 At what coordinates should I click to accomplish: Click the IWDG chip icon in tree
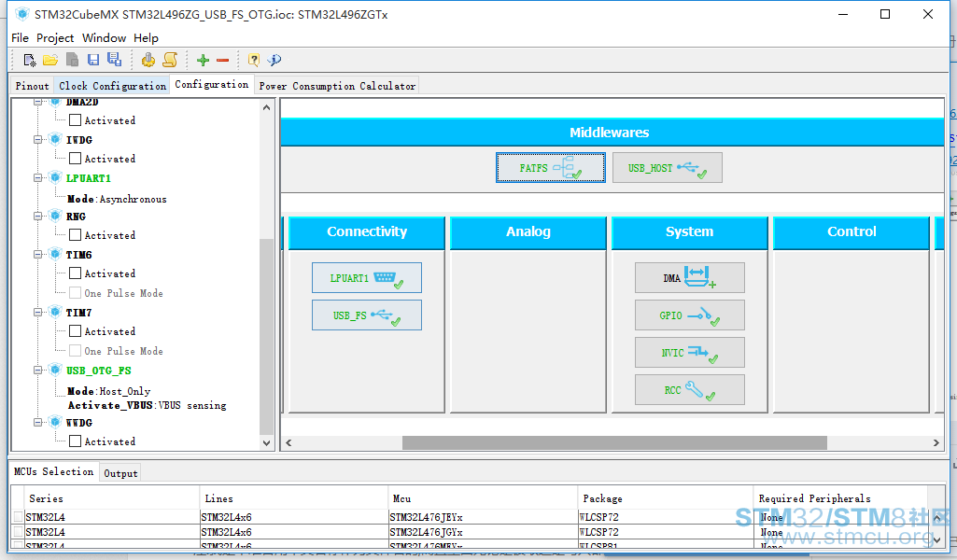click(x=55, y=139)
